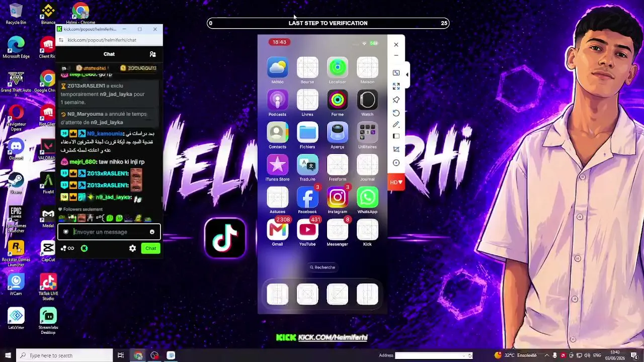The image size is (644, 362).
Task: Open the iTunes Store app
Action: [x=277, y=165]
